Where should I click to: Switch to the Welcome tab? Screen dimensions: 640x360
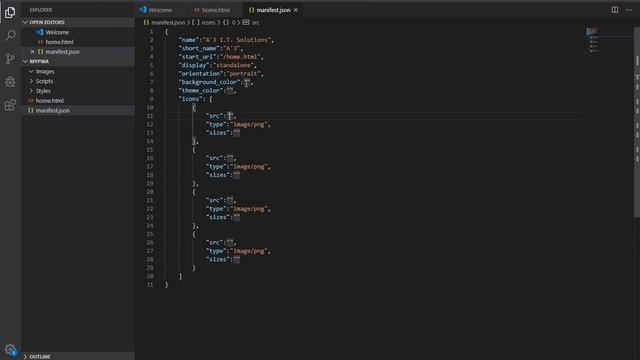coord(156,10)
